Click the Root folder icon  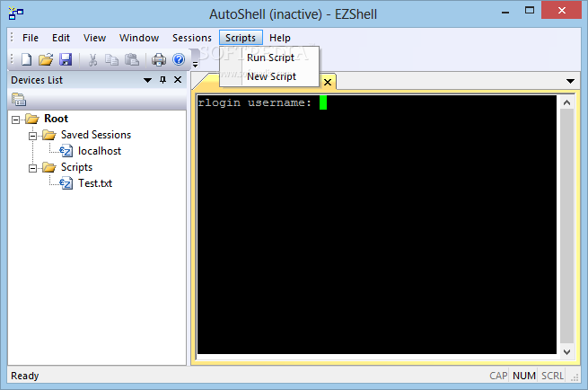point(32,119)
